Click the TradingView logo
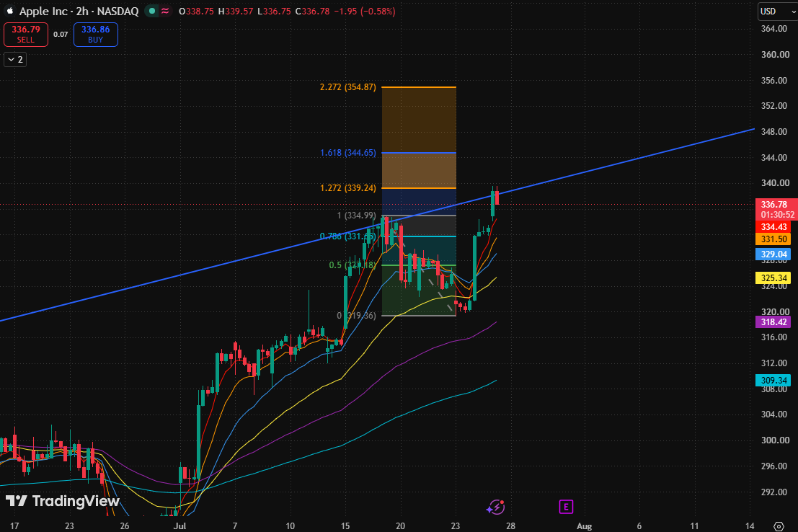Image resolution: width=798 pixels, height=532 pixels. [63, 501]
